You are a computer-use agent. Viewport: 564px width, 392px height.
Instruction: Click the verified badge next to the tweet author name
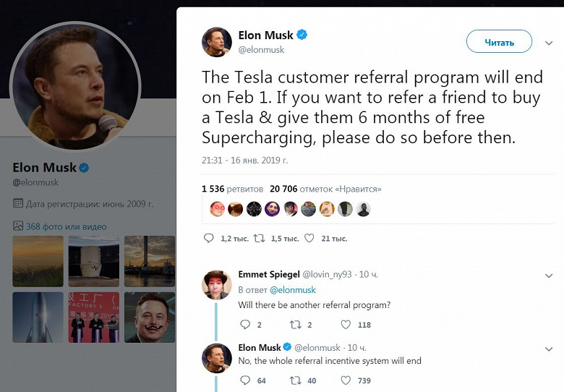tap(302, 35)
